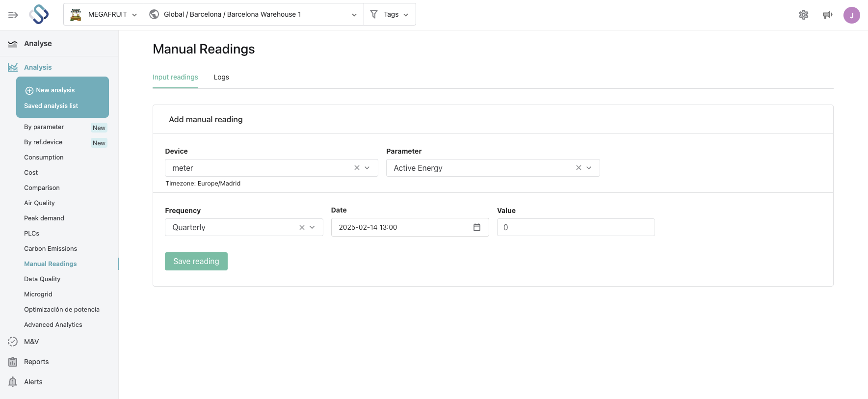Open the PLCs page

(x=31, y=234)
